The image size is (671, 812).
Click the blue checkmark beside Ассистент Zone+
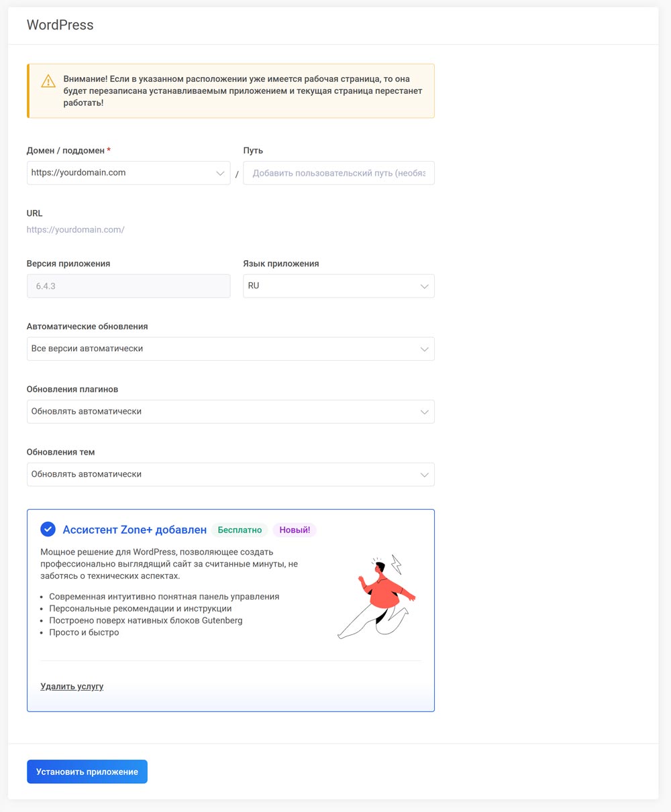coord(48,530)
